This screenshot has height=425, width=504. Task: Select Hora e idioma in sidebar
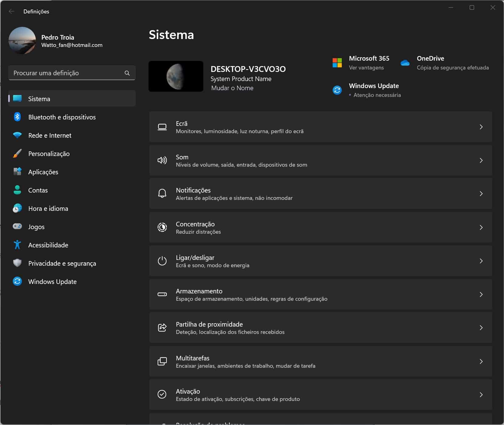coord(48,208)
